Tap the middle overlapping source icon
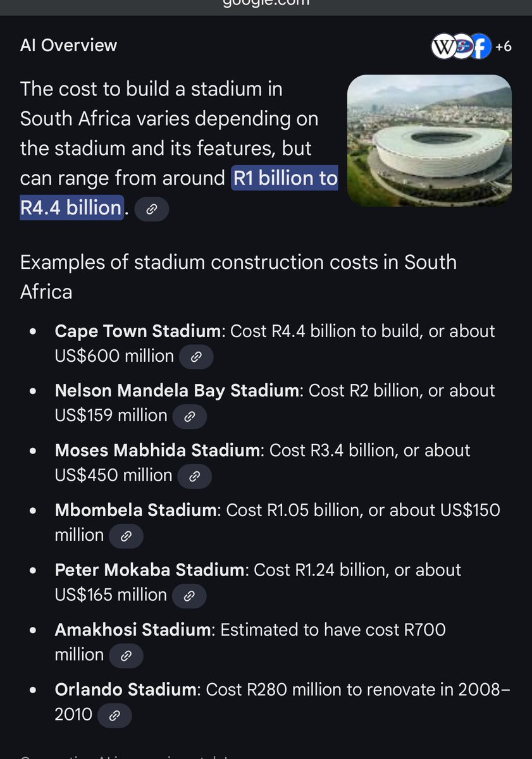Viewport: 532px width, 759px height. 463,47
